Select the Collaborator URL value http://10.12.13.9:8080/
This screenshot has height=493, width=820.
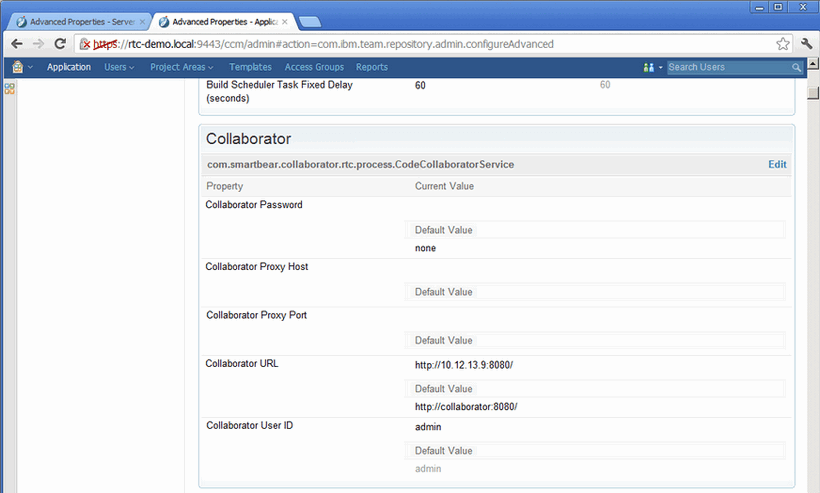464,365
